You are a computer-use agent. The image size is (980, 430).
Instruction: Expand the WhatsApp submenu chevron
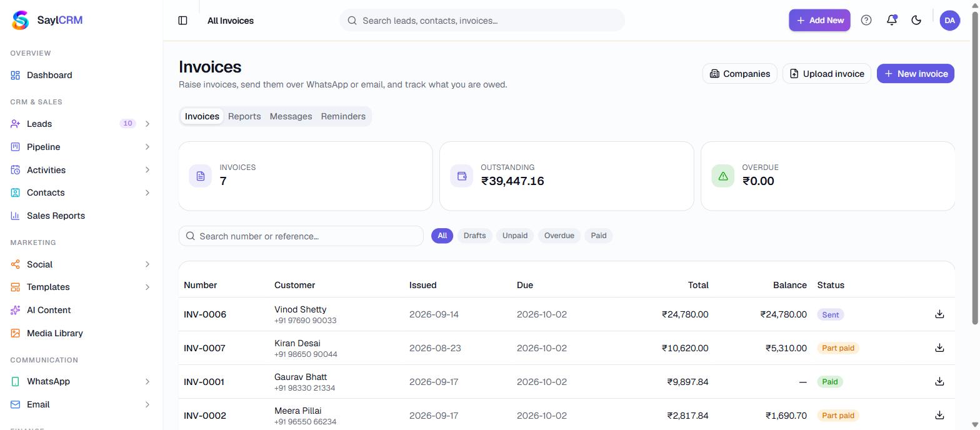(147, 381)
